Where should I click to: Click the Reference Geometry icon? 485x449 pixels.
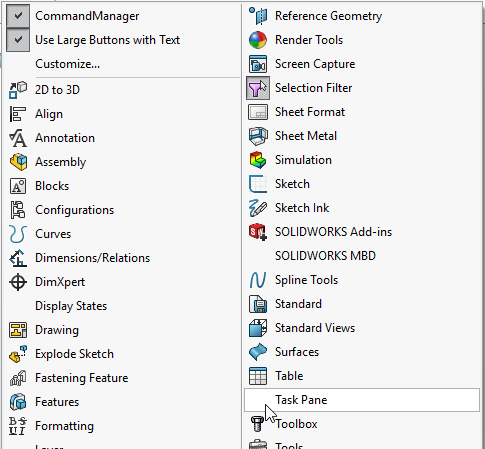click(x=258, y=16)
